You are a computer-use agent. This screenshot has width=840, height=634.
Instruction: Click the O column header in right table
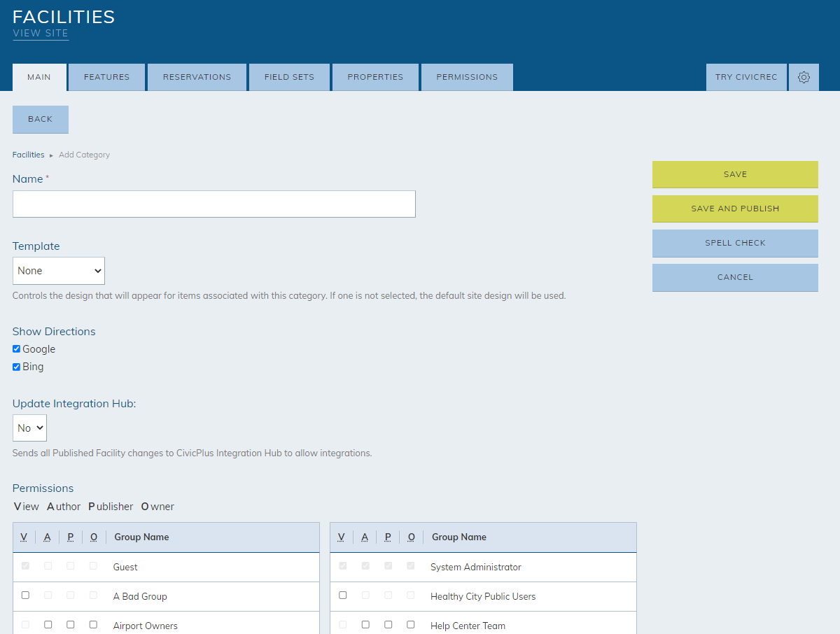pyautogui.click(x=412, y=537)
